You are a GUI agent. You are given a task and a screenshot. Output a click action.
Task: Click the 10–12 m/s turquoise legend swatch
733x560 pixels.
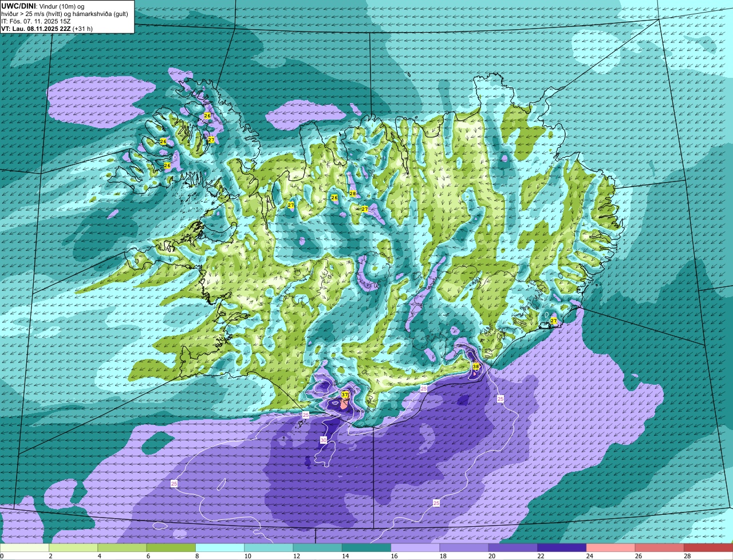pyautogui.click(x=269, y=548)
